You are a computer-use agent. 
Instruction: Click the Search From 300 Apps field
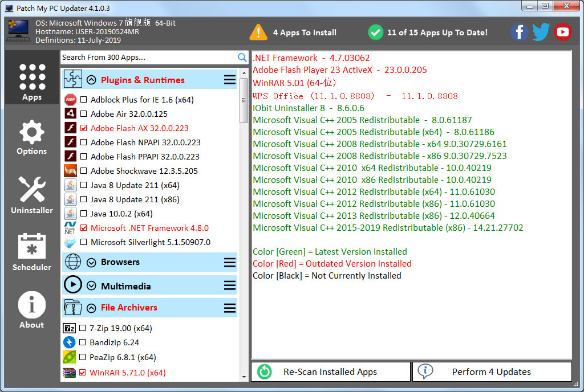[x=148, y=57]
